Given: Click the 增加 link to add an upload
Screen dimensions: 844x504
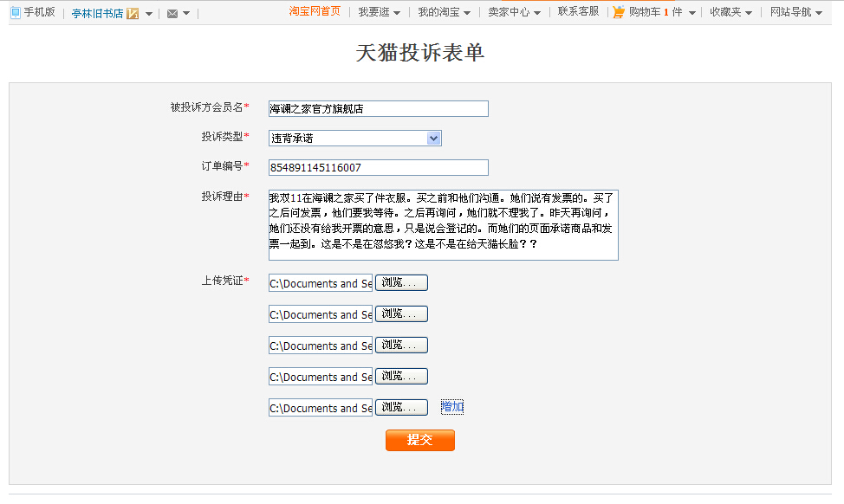Looking at the screenshot, I should 451,407.
